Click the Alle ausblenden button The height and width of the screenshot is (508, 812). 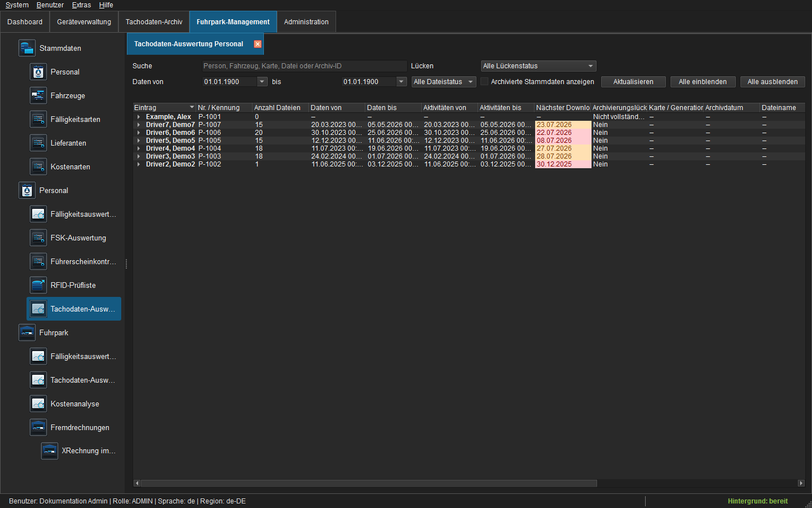pos(773,82)
